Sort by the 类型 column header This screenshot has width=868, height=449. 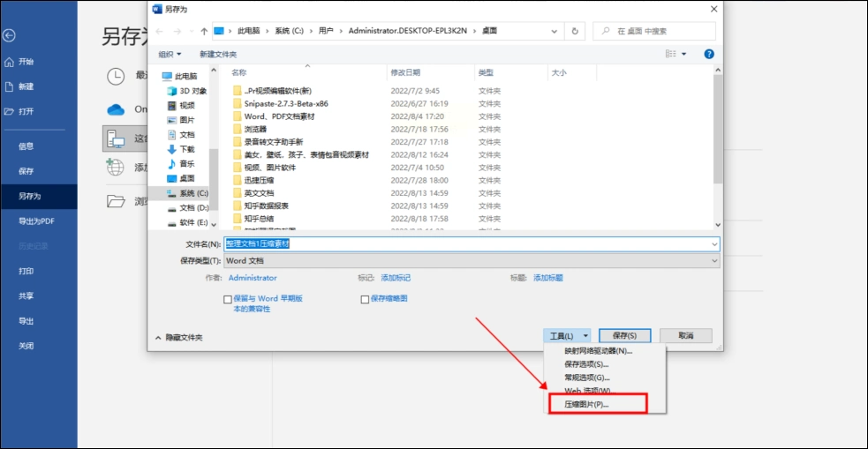(x=486, y=72)
